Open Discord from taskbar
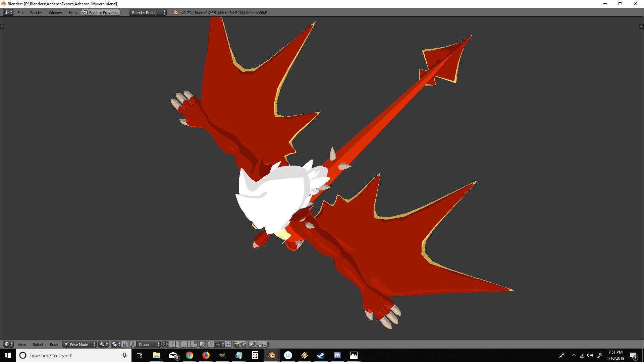This screenshot has width=644, height=362. 337,355
